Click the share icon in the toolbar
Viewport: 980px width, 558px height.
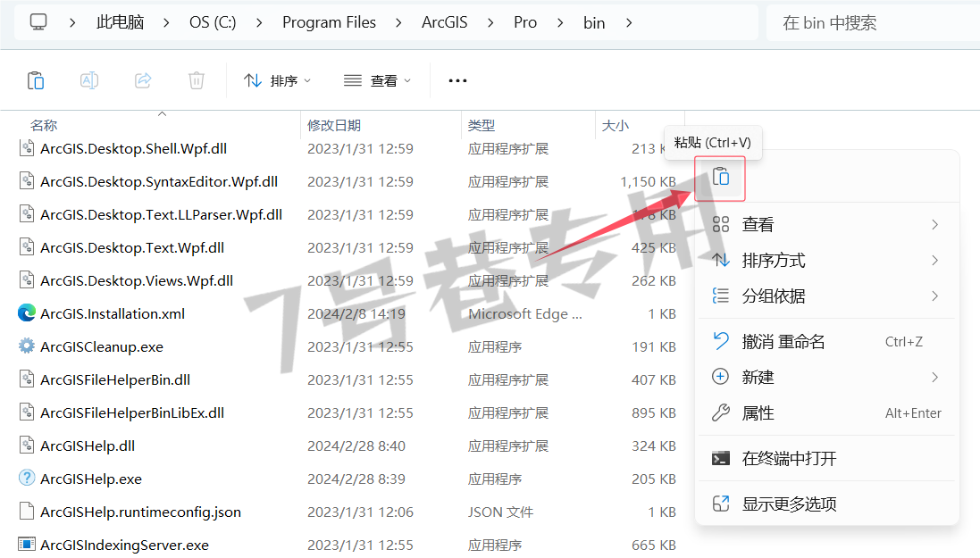tap(143, 80)
